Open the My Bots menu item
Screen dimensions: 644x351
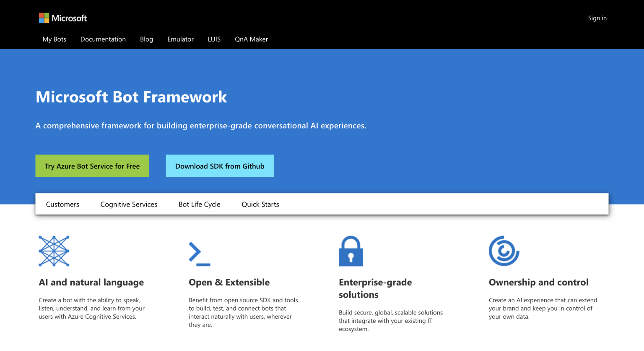pos(54,39)
